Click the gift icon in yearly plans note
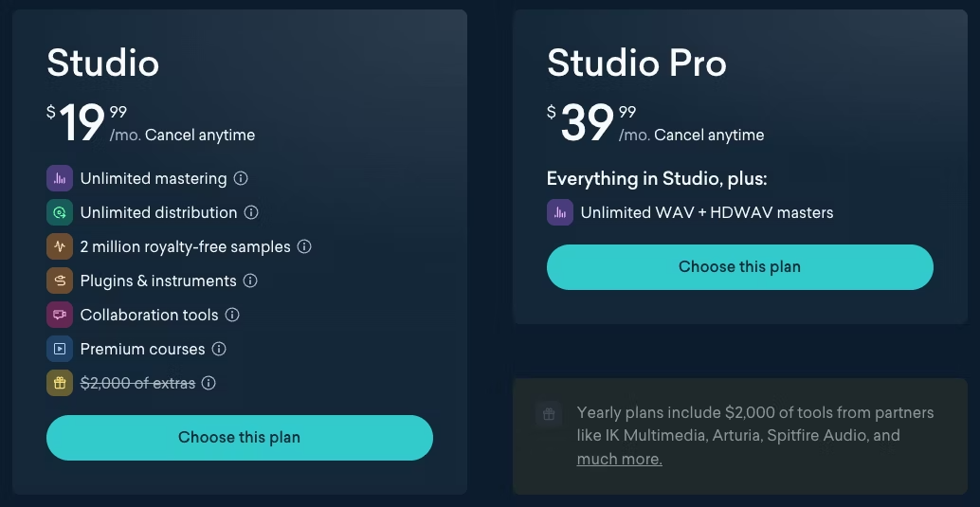This screenshot has height=507, width=980. [549, 414]
